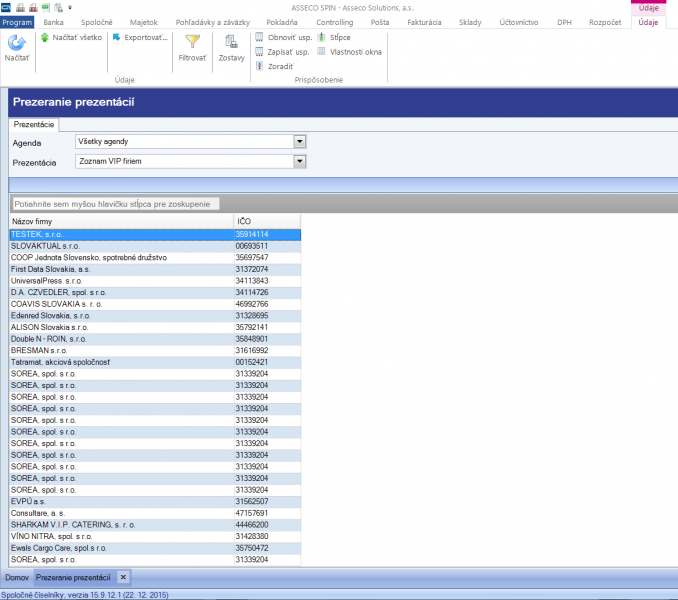Expand the Agenda dropdown arrow
Viewport: 678px width, 600px height.
pyautogui.click(x=300, y=141)
